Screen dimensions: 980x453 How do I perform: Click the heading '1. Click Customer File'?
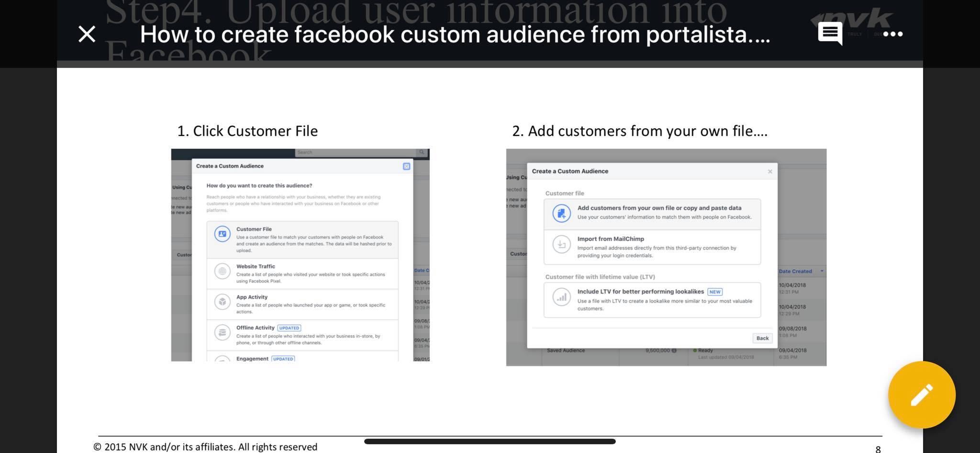(x=247, y=131)
